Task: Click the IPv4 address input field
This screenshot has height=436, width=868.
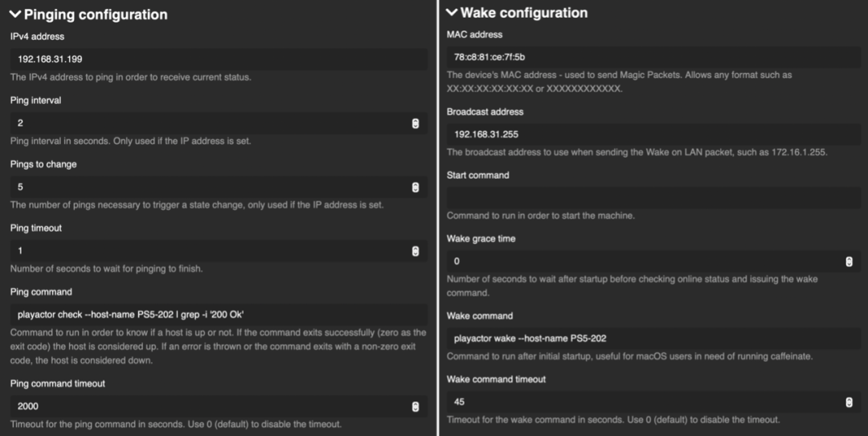Action: (217, 59)
